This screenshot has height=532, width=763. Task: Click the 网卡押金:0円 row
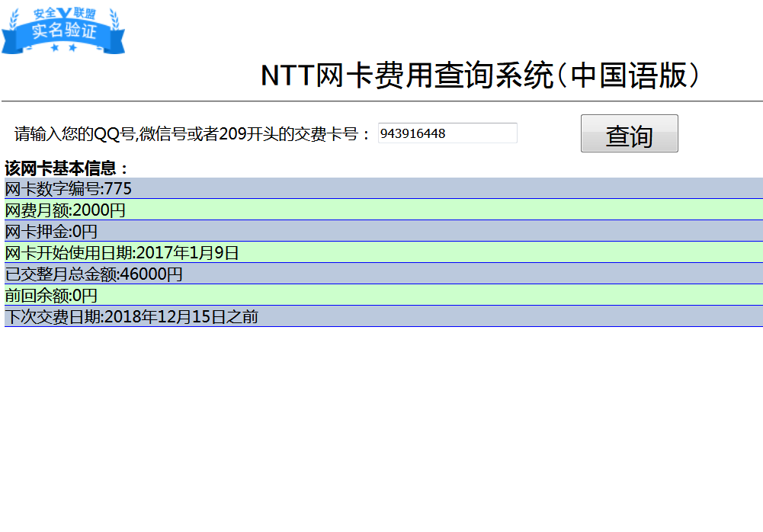pyautogui.click(x=51, y=231)
